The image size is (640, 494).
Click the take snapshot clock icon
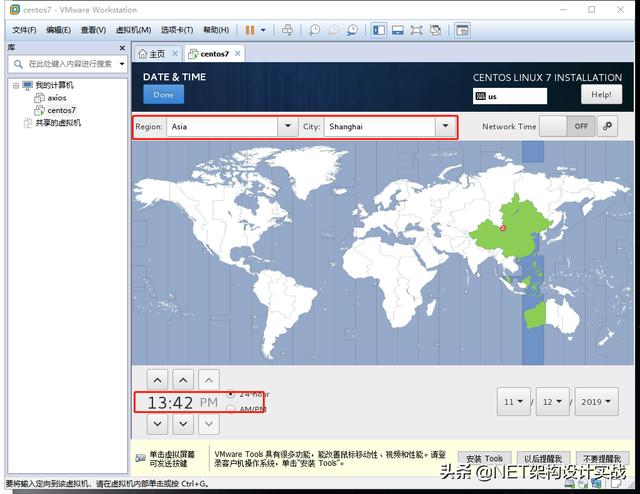(x=314, y=30)
